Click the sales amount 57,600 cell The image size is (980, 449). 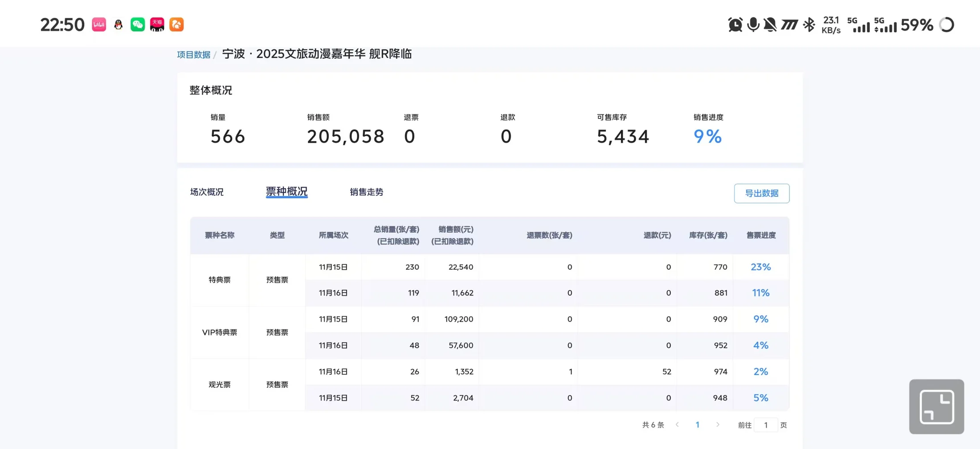tap(461, 345)
